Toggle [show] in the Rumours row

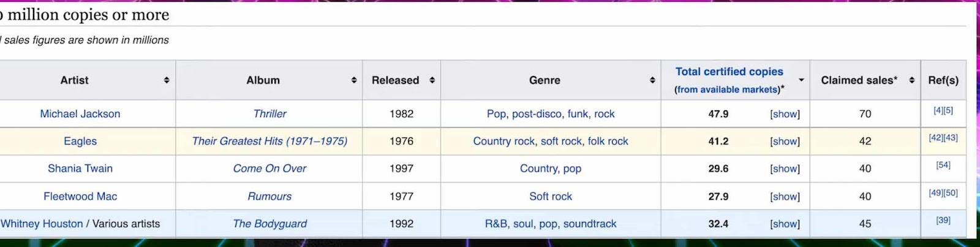pyautogui.click(x=785, y=196)
